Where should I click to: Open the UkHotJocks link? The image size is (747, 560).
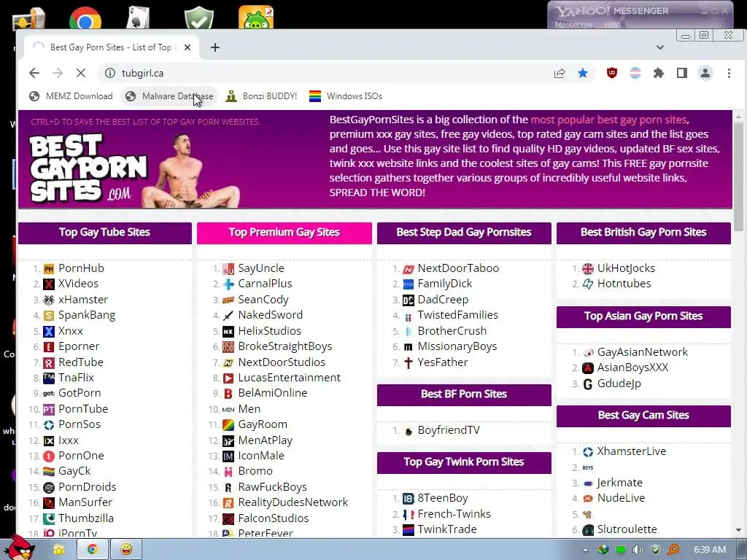(626, 268)
